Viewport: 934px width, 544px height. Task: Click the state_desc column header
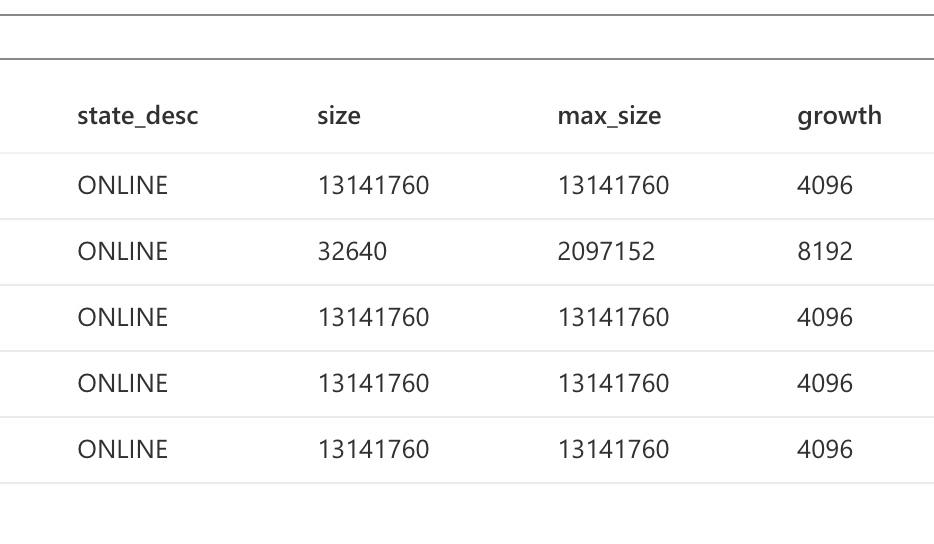(x=138, y=116)
